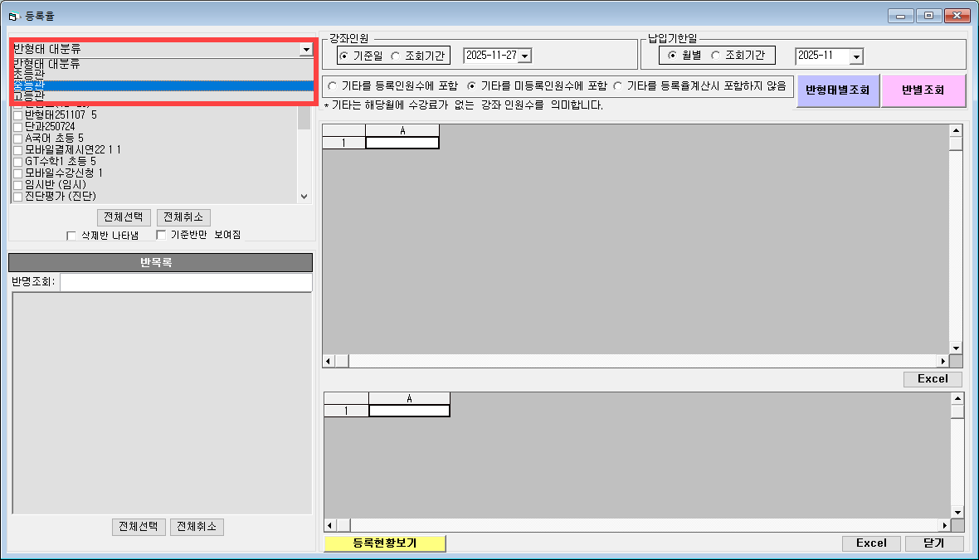Click the 닫기 button

(933, 543)
